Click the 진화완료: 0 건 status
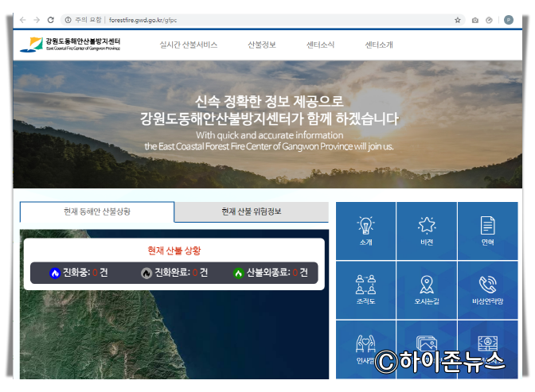The height and width of the screenshot is (392, 535). tap(174, 273)
